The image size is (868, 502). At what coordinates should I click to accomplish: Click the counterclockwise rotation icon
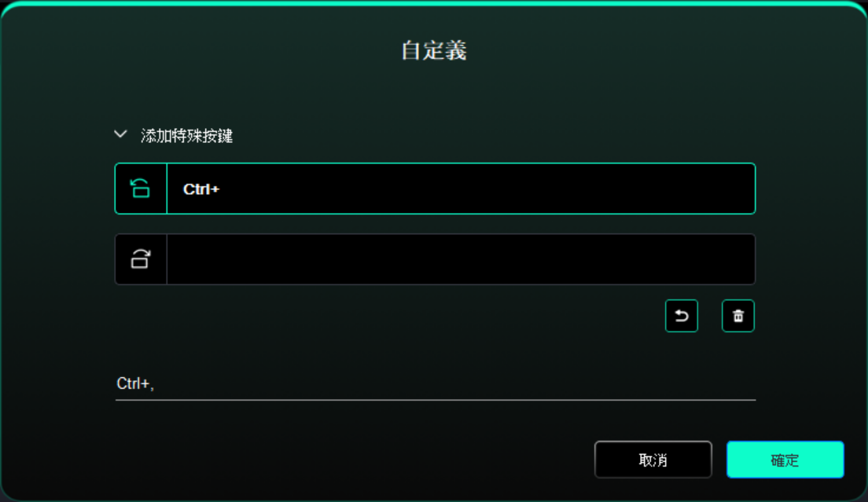140,189
